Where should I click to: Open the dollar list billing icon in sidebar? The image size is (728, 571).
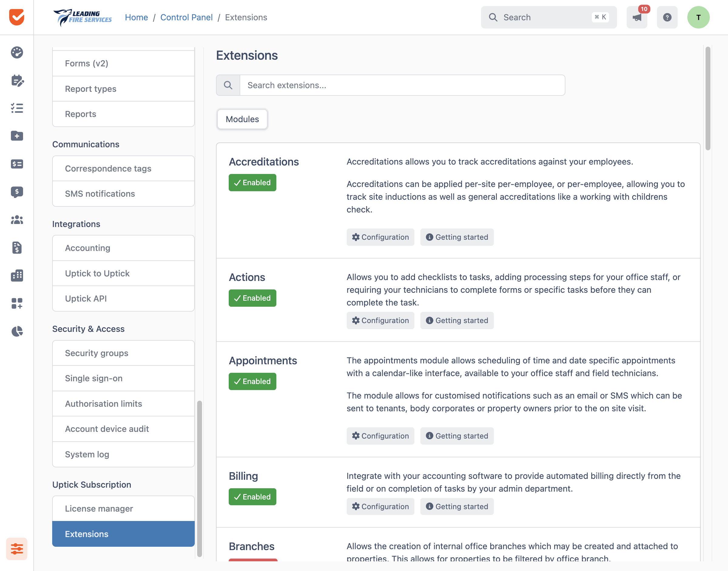tap(17, 164)
